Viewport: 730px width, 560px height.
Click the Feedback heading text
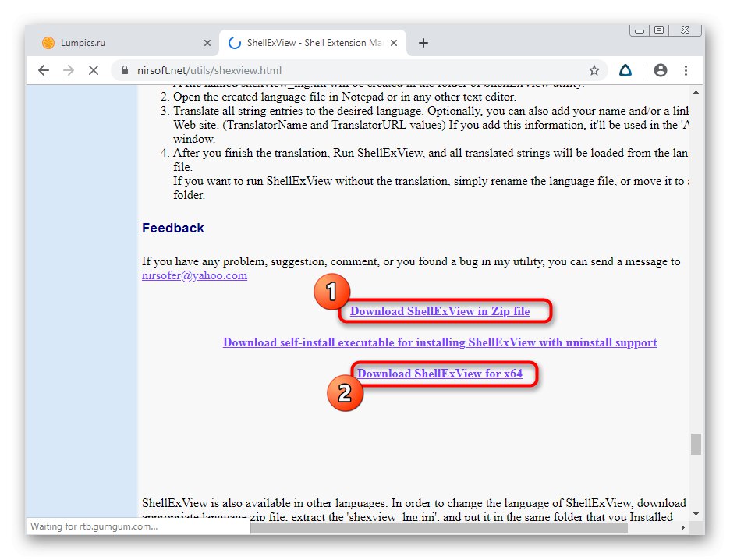point(173,228)
